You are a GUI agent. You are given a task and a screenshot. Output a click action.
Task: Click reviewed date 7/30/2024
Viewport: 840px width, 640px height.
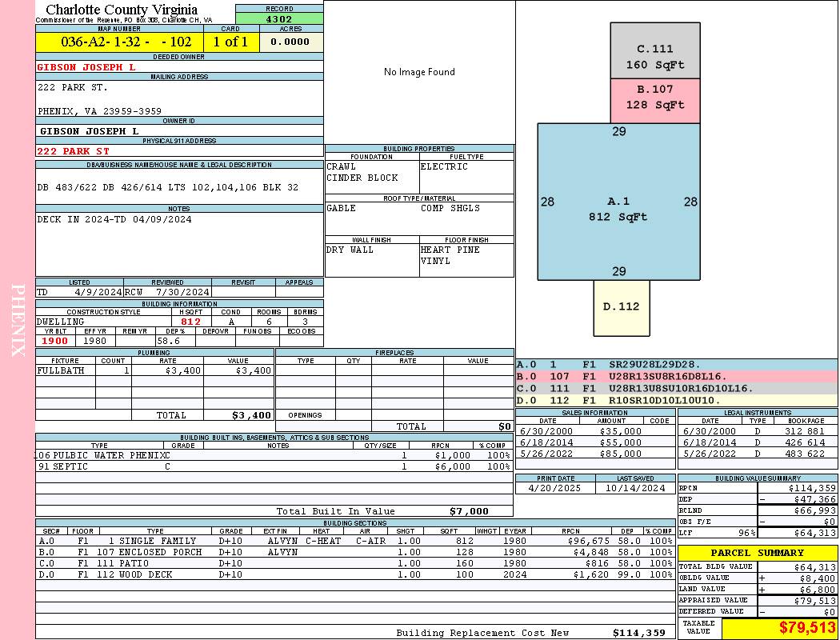click(182, 292)
